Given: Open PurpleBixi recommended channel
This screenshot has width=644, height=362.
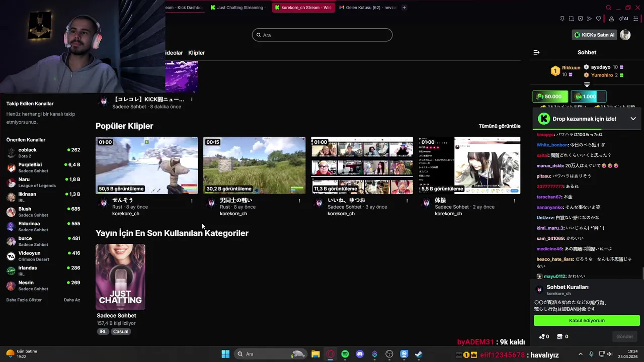Looking at the screenshot, I should (x=43, y=167).
